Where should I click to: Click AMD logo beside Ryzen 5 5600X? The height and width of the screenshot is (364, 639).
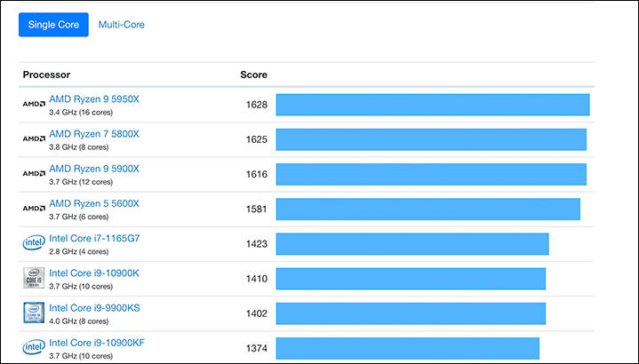click(x=34, y=209)
